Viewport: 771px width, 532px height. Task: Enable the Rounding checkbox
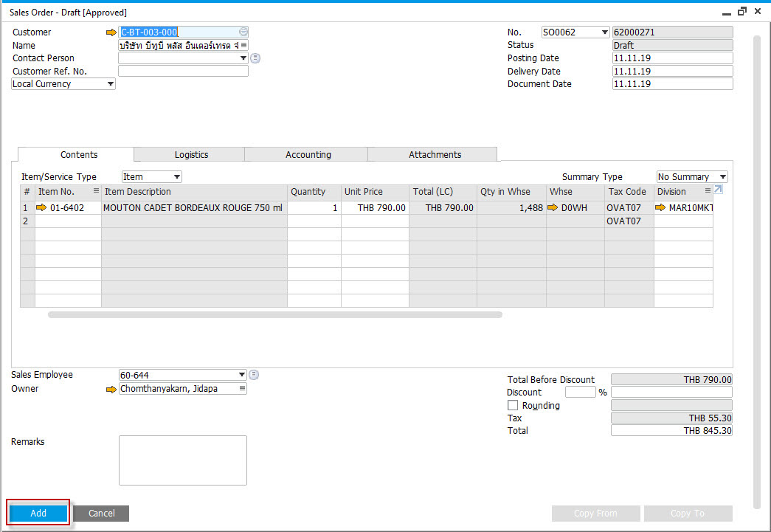[x=513, y=405]
